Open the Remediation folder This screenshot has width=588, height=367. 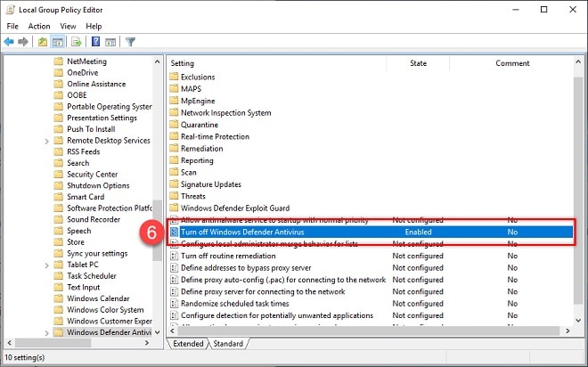201,149
